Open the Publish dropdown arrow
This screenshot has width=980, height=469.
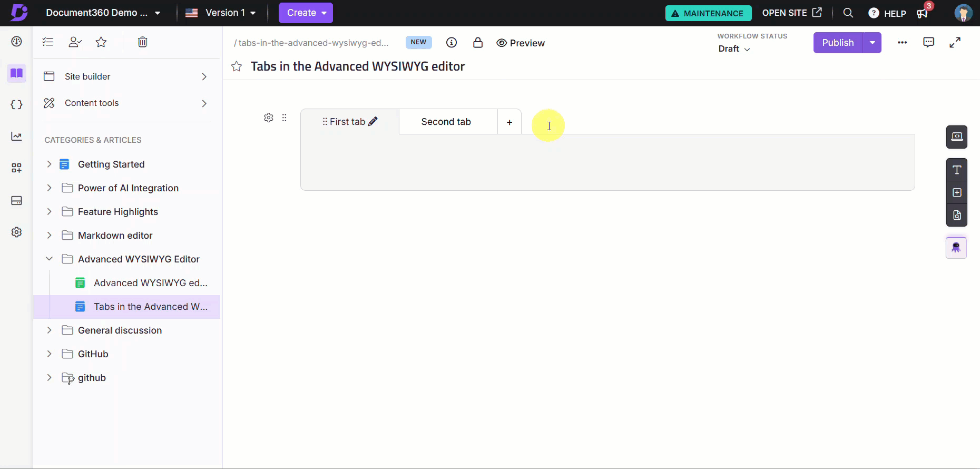point(872,43)
